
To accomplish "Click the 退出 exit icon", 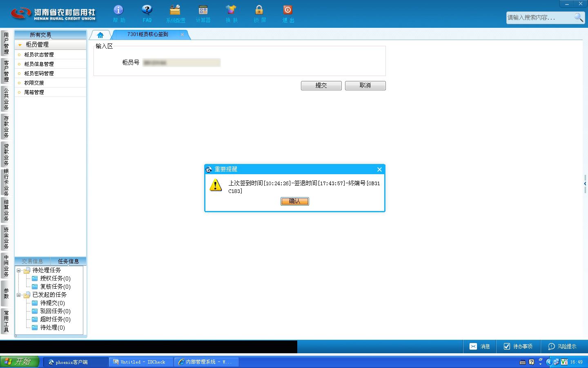I will pyautogui.click(x=288, y=14).
